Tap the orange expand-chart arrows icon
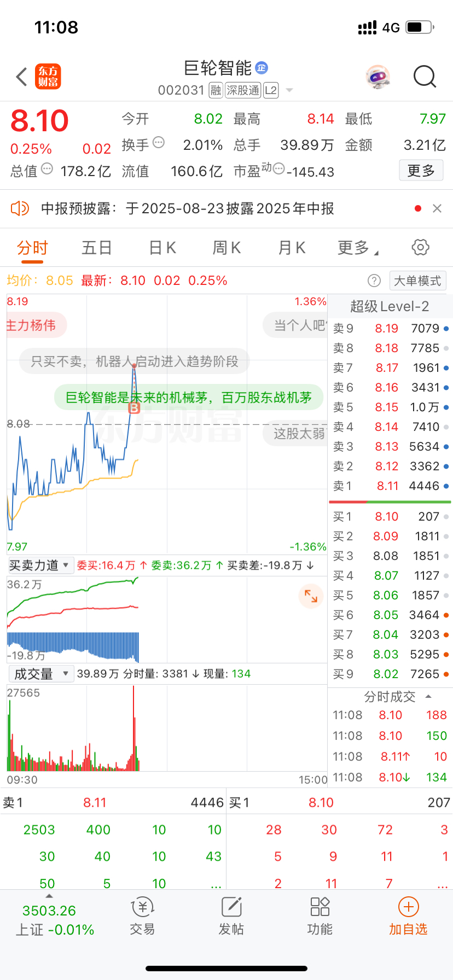This screenshot has height=980, width=453. click(x=311, y=596)
